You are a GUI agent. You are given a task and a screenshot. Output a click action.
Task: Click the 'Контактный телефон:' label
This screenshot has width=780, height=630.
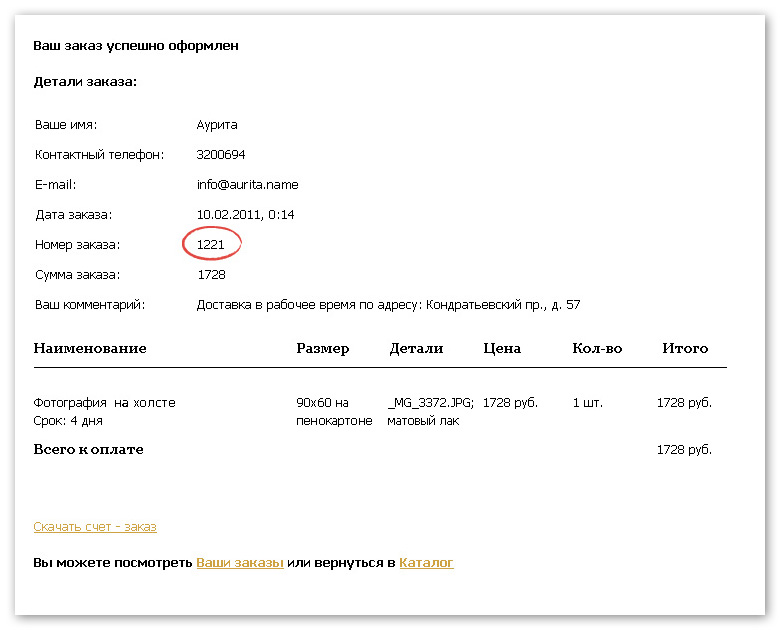pos(99,155)
